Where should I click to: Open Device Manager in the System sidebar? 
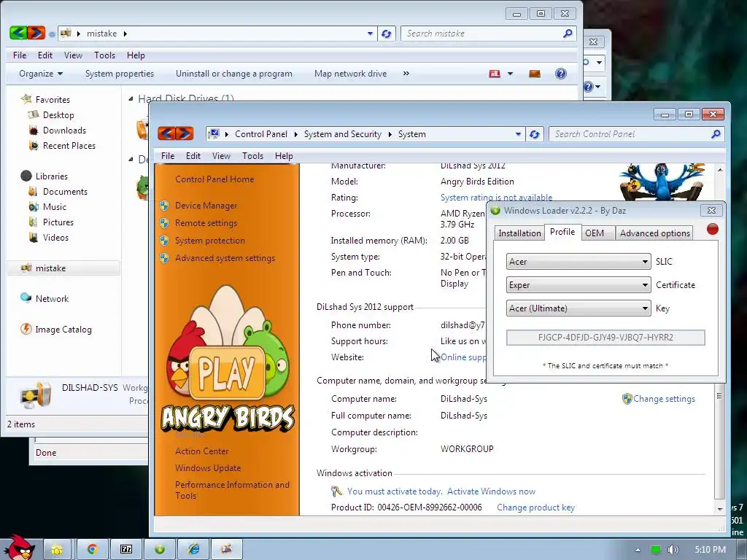point(206,205)
